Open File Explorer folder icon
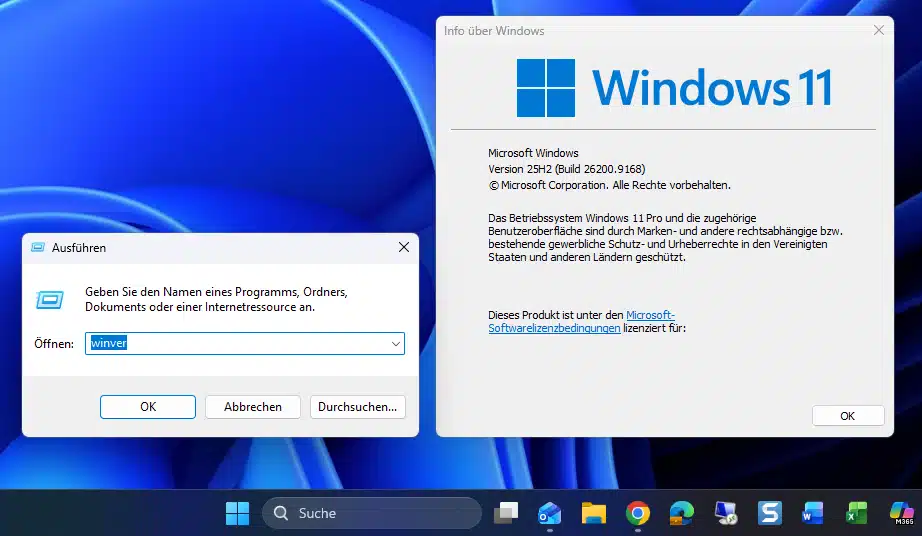The height and width of the screenshot is (536, 922). coord(594,513)
